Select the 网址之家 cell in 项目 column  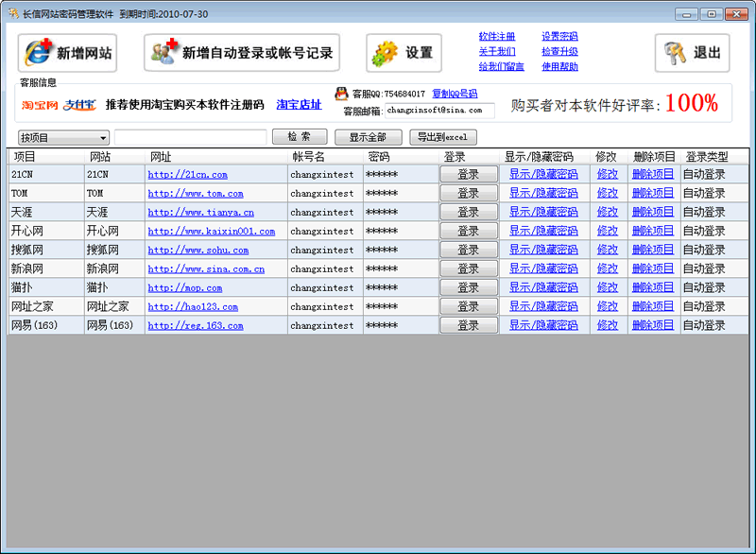click(46, 306)
